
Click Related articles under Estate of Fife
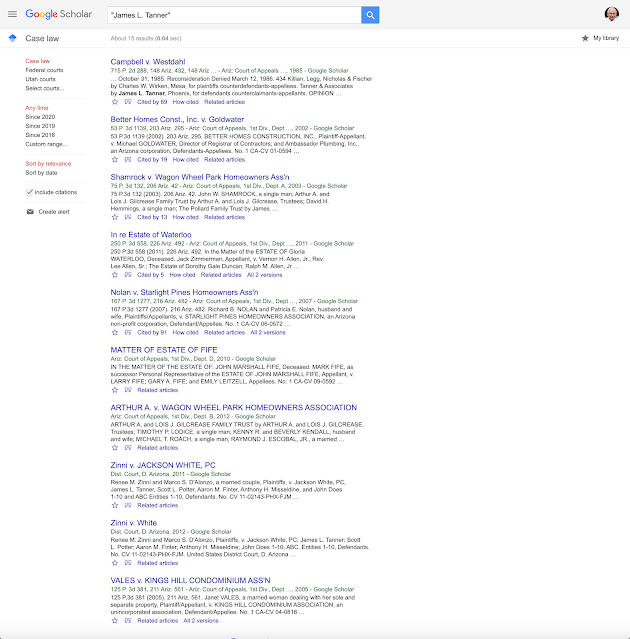click(158, 390)
